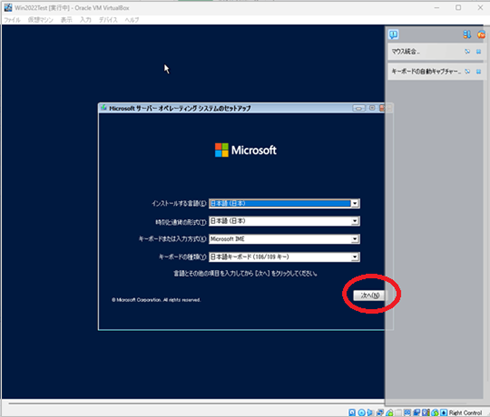
Task: Open the ファイル menu
Action: coord(12,20)
